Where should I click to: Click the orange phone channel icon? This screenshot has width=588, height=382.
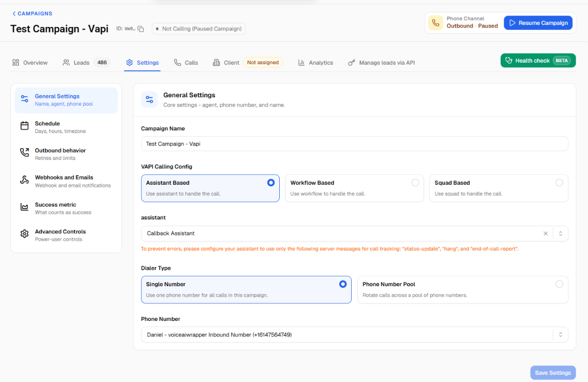tap(435, 23)
